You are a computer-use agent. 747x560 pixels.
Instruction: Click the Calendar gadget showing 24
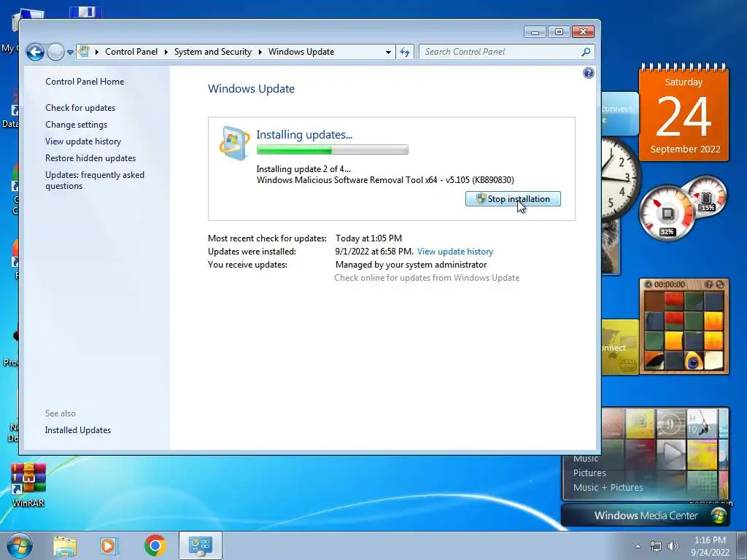pos(684,112)
